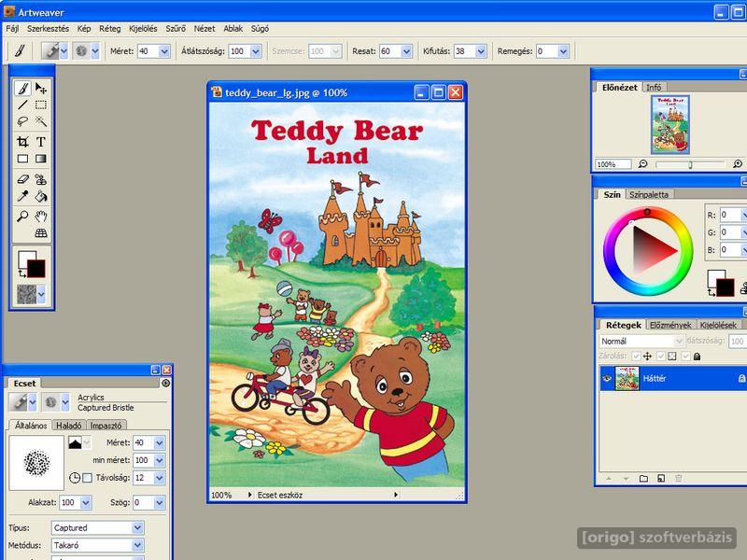Switch to the Impasztó tab
The height and width of the screenshot is (560, 747).
point(106,426)
